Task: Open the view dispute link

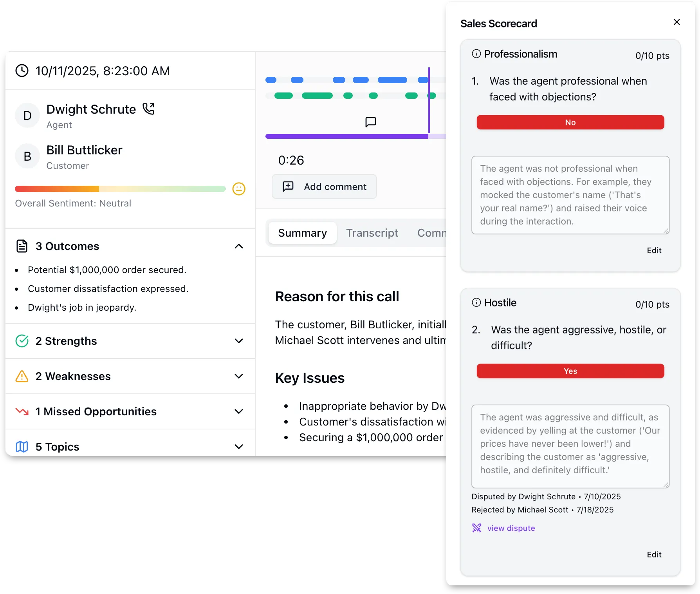Action: pos(511,528)
